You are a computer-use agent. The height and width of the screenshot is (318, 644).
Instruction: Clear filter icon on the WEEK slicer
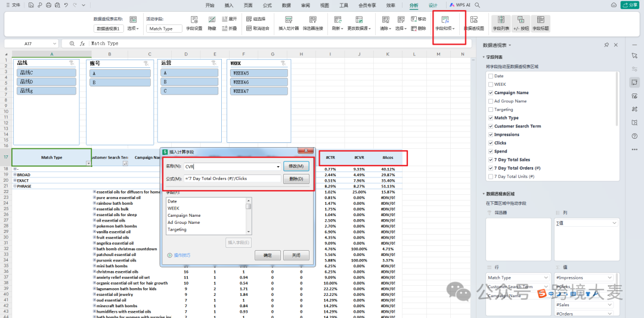point(284,63)
